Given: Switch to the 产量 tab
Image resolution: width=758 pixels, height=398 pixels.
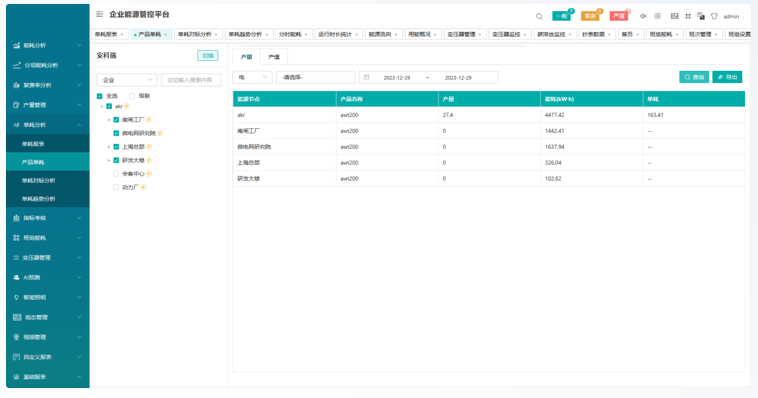Looking at the screenshot, I should click(x=247, y=57).
